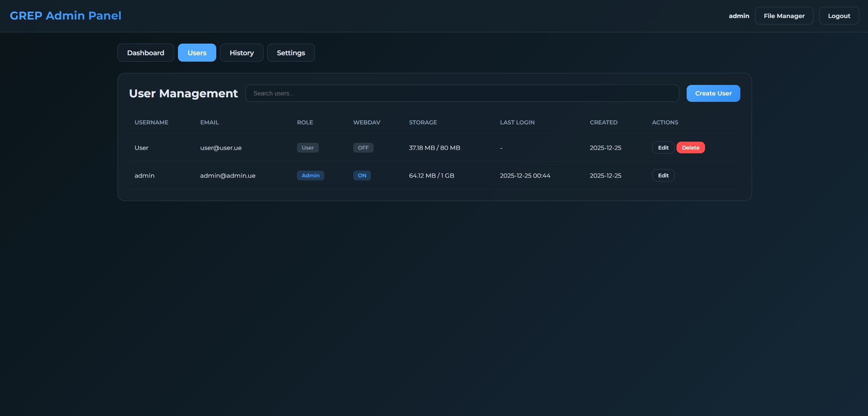Image resolution: width=868 pixels, height=416 pixels.
Task: Click the Storage column header
Action: tap(423, 123)
